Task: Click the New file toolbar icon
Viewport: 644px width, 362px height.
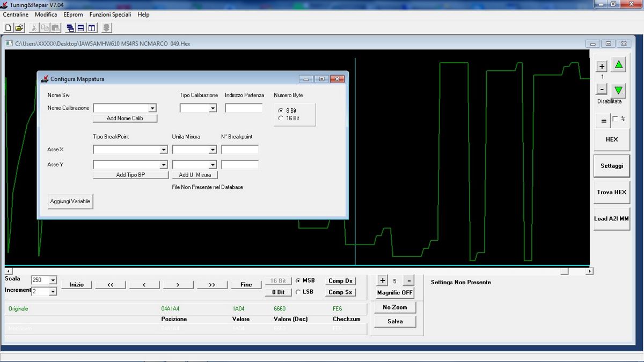Action: pos(8,28)
